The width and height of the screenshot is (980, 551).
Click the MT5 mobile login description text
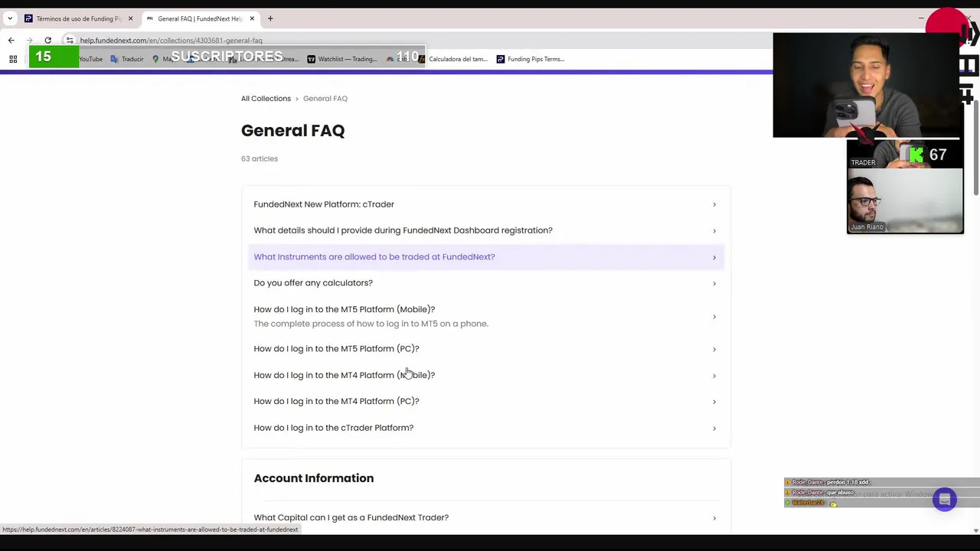[x=371, y=324]
